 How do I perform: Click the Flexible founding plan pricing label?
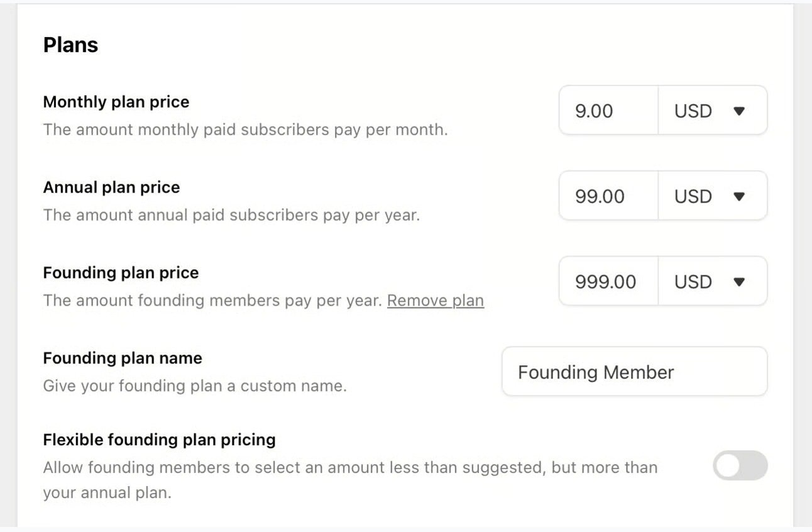(x=159, y=440)
